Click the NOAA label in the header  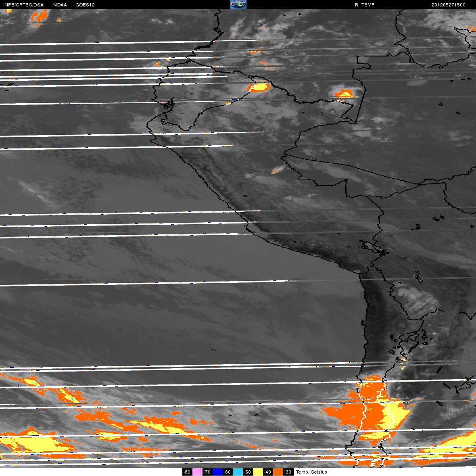[x=60, y=5]
